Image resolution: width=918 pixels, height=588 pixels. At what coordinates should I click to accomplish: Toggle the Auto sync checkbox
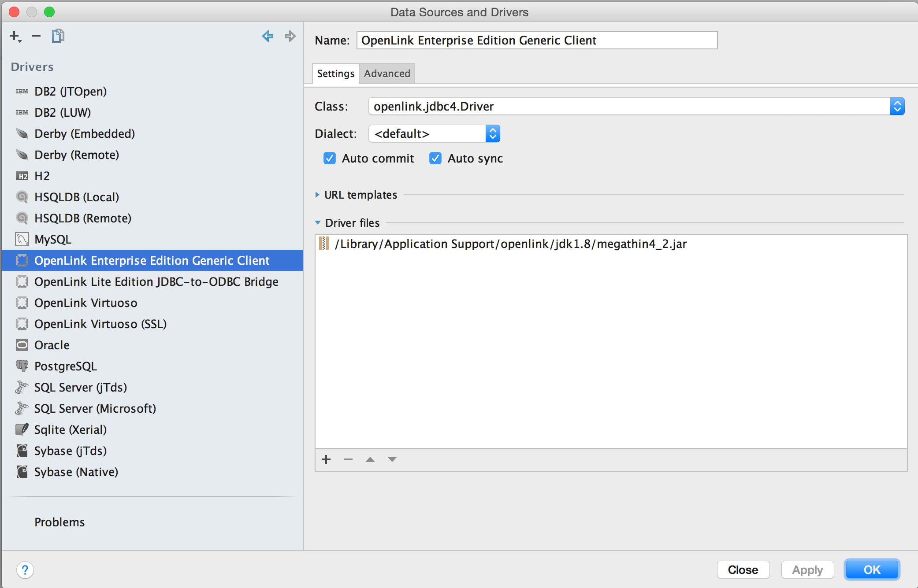click(435, 158)
